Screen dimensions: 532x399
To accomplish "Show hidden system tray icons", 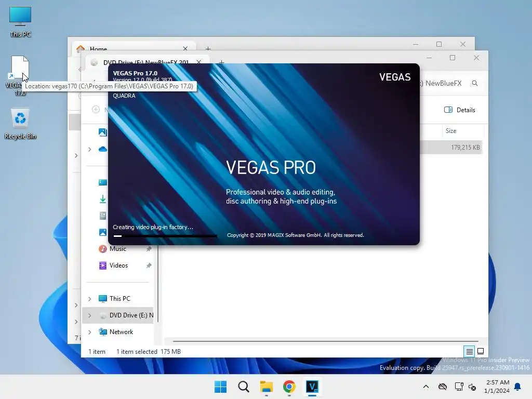I will [426, 387].
